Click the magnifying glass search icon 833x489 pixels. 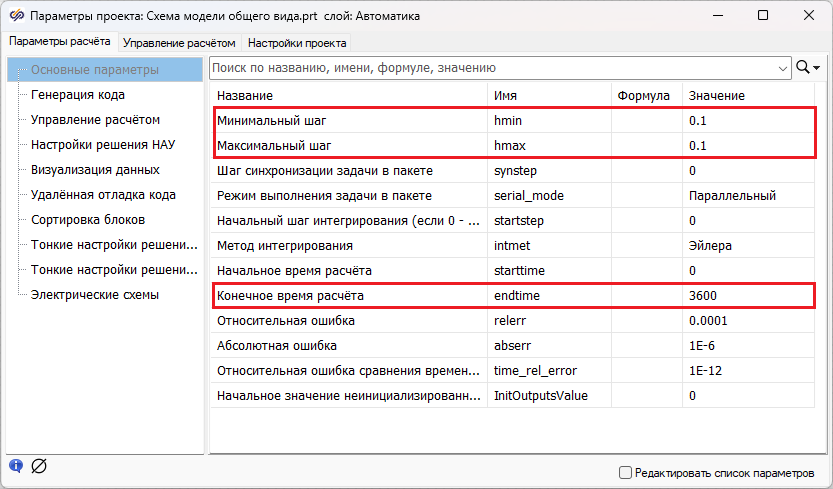(x=801, y=68)
